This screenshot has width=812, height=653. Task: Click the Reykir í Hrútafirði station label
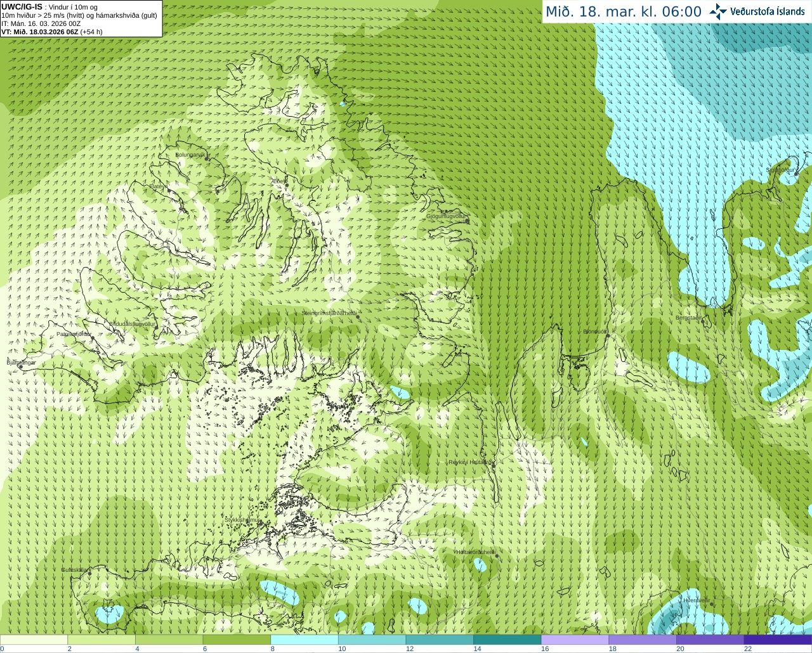tap(470, 462)
